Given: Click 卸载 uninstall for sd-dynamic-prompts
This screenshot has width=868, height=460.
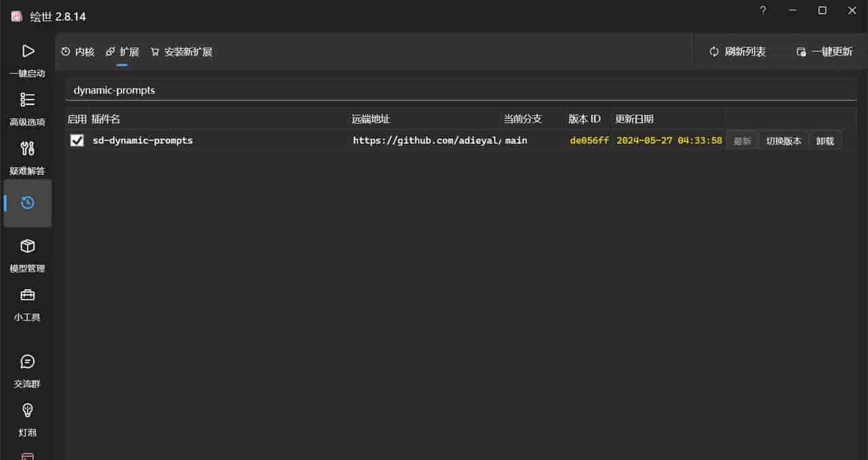Looking at the screenshot, I should pos(825,141).
